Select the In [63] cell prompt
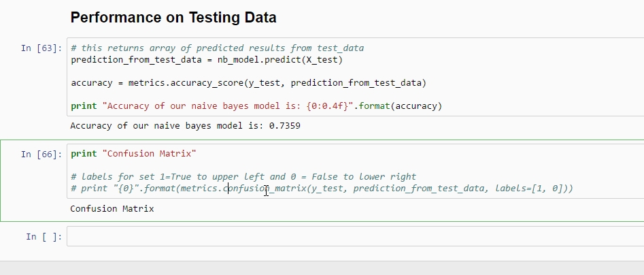 coord(41,48)
